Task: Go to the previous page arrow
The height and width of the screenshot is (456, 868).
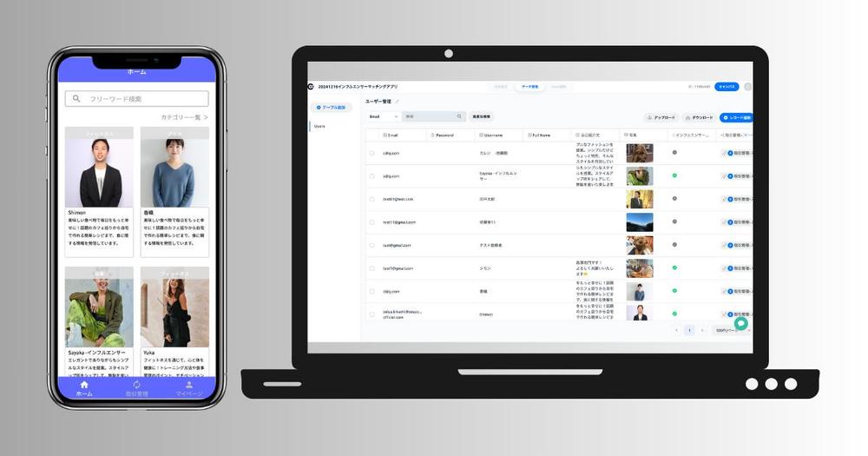Action: [x=676, y=330]
